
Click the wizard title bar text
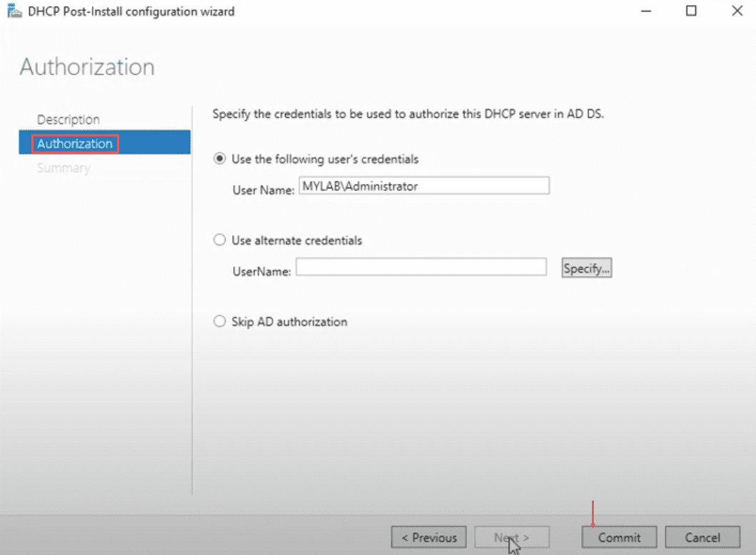[x=132, y=11]
